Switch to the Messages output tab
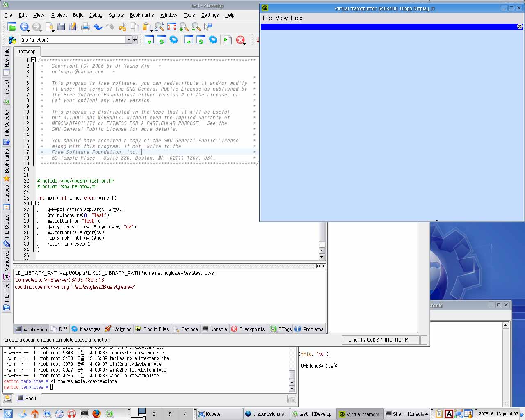 [86, 329]
